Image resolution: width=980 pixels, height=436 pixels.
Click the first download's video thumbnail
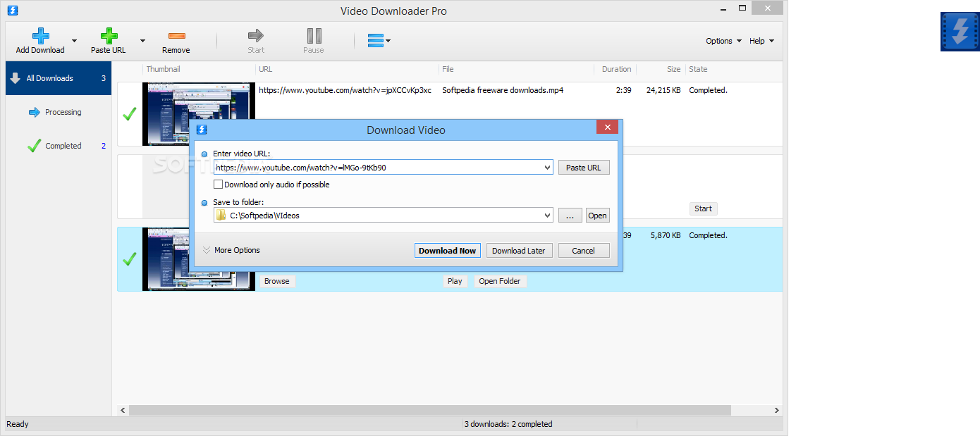(199, 114)
